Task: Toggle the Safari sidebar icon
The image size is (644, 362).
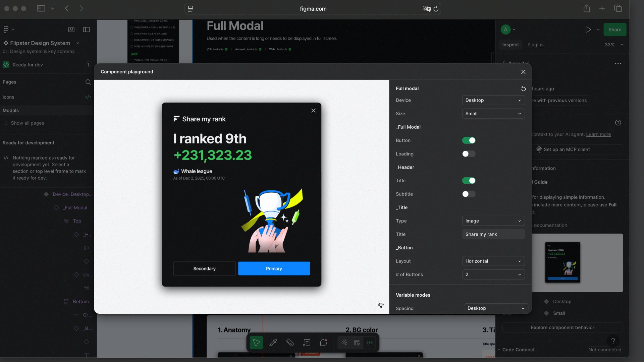Action: [41, 8]
